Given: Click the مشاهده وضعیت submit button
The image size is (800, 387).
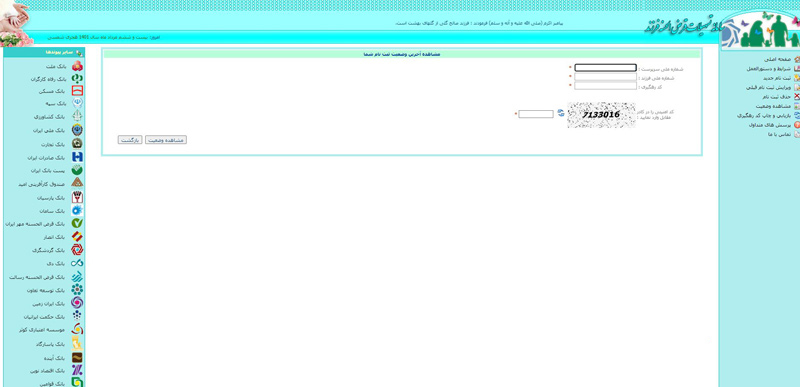Looking at the screenshot, I should 166,140.
